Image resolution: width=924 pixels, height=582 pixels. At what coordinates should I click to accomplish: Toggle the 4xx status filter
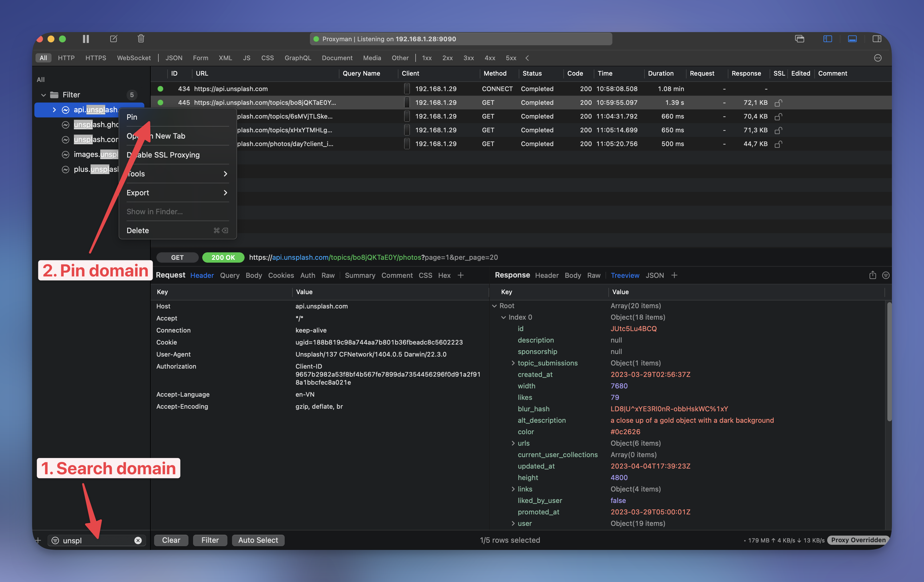coord(489,58)
